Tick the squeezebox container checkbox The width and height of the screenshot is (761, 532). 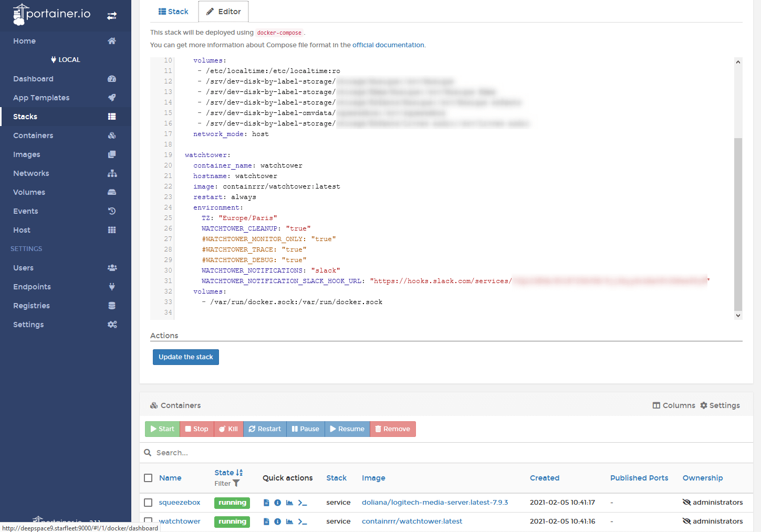coord(148,503)
